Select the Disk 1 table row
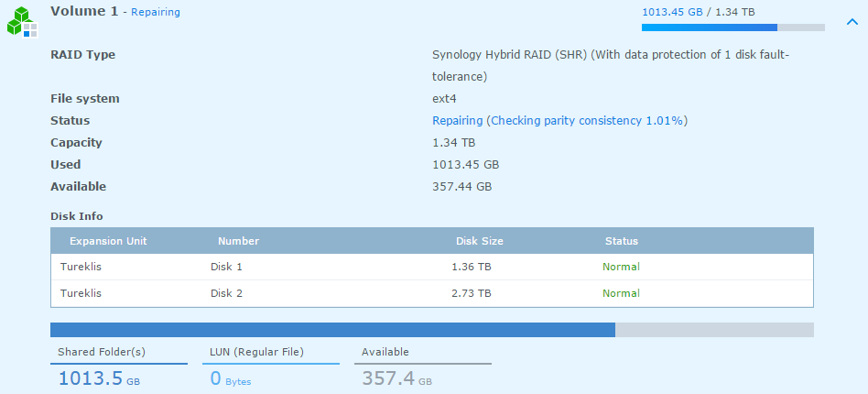The image size is (868, 394). tap(432, 267)
